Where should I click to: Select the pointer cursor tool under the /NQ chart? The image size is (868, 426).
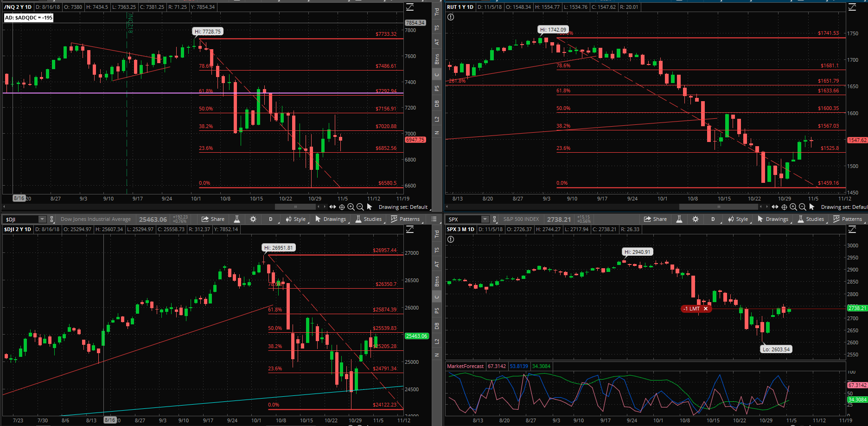[x=370, y=207]
